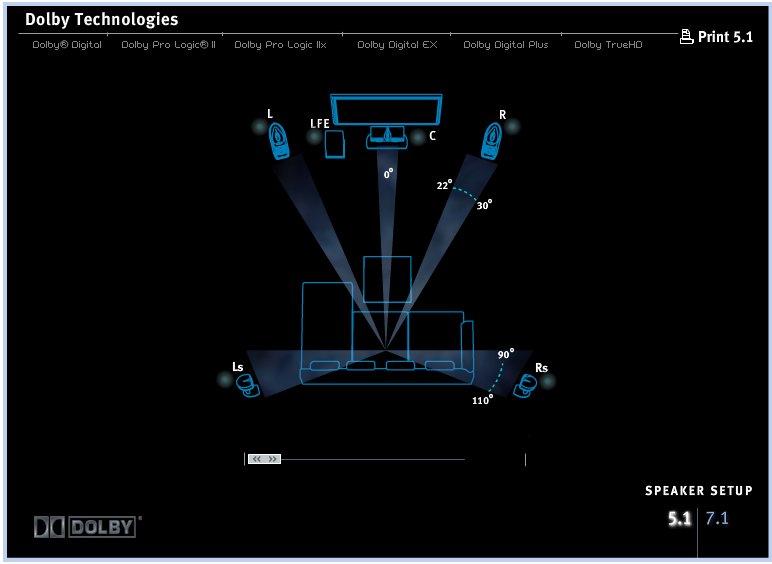Click the Dolby logo

click(87, 527)
